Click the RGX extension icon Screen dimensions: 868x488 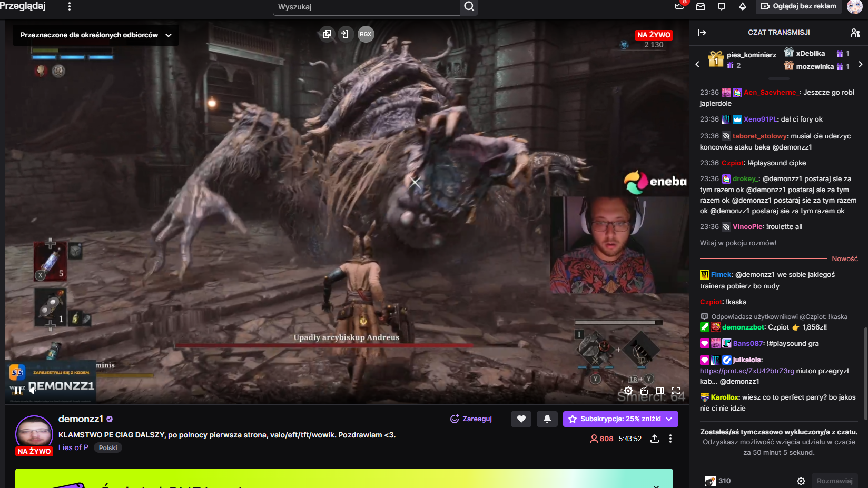[x=366, y=34]
